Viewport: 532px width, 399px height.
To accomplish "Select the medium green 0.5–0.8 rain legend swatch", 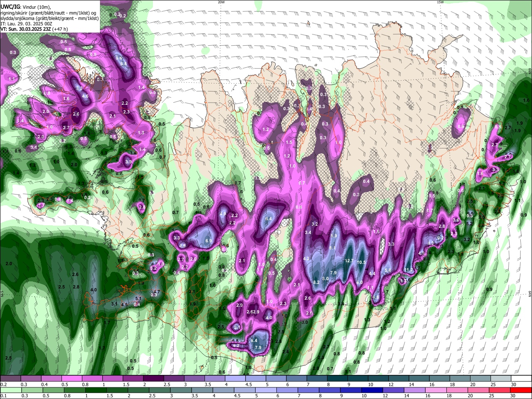I will click(53, 390).
